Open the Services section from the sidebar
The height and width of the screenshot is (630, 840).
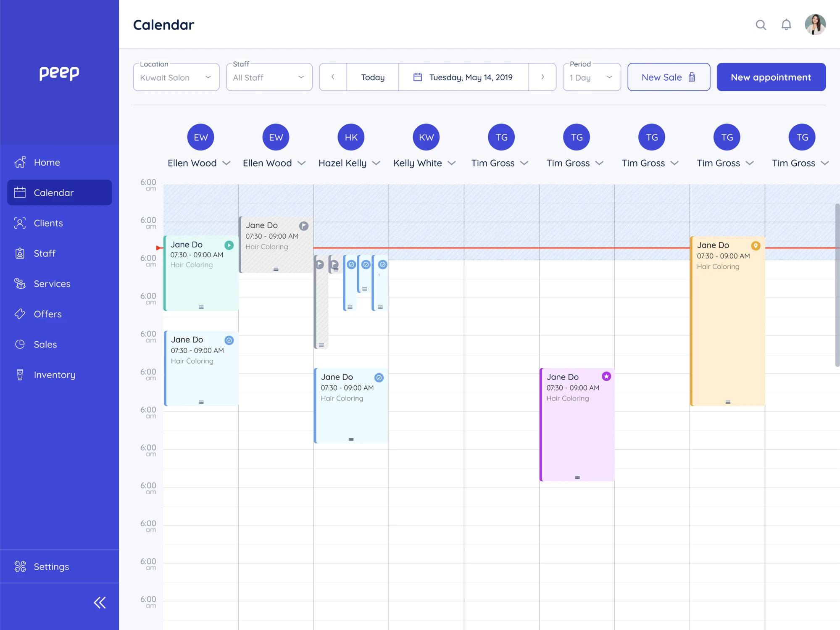click(19, 284)
